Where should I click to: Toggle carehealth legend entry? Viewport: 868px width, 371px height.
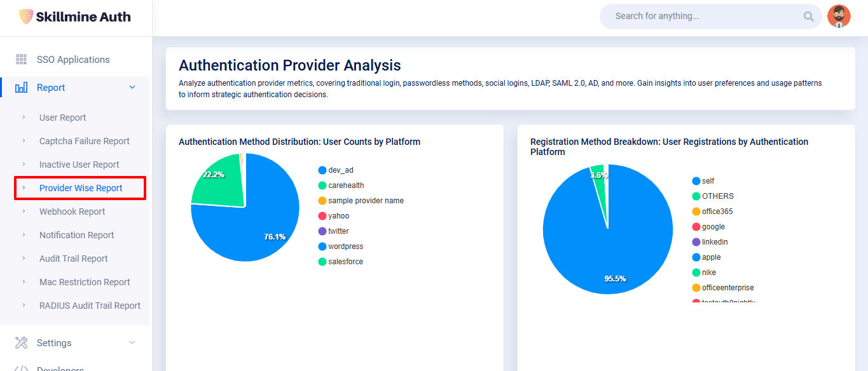[x=346, y=185]
